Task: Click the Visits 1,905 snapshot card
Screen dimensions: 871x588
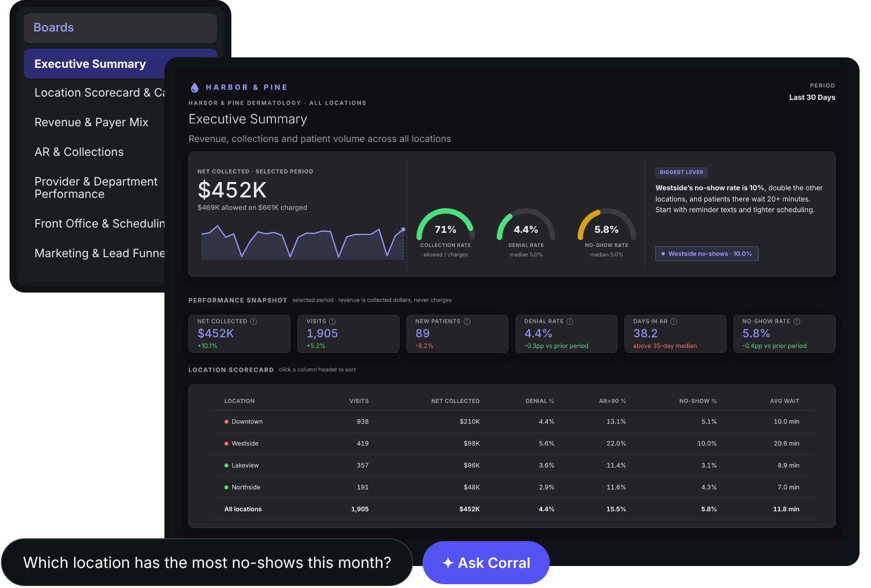Action: (348, 334)
